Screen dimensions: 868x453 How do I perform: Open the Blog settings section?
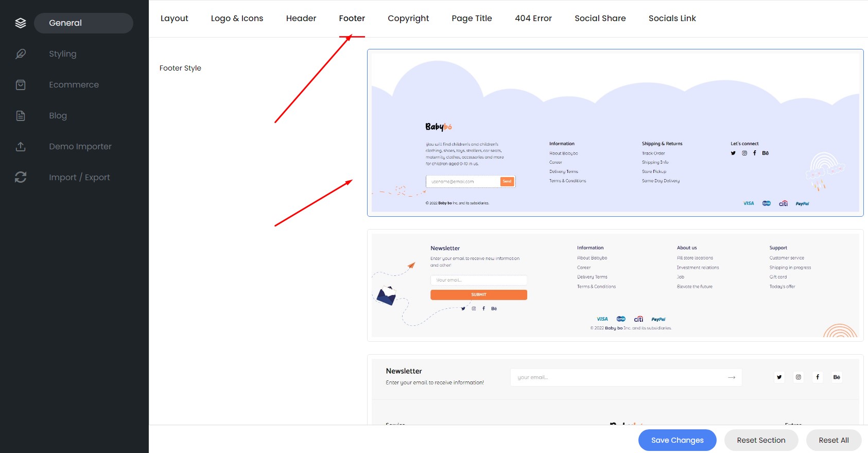pyautogui.click(x=58, y=116)
